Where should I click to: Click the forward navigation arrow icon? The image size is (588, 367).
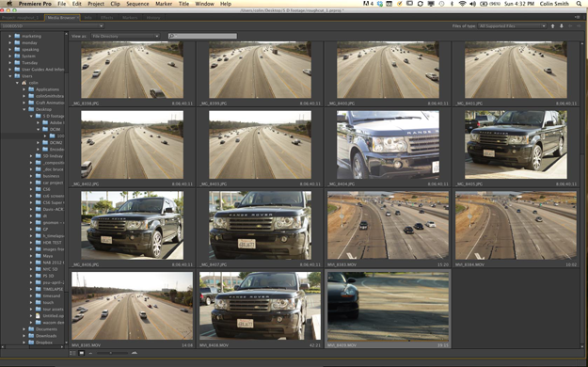pos(580,26)
